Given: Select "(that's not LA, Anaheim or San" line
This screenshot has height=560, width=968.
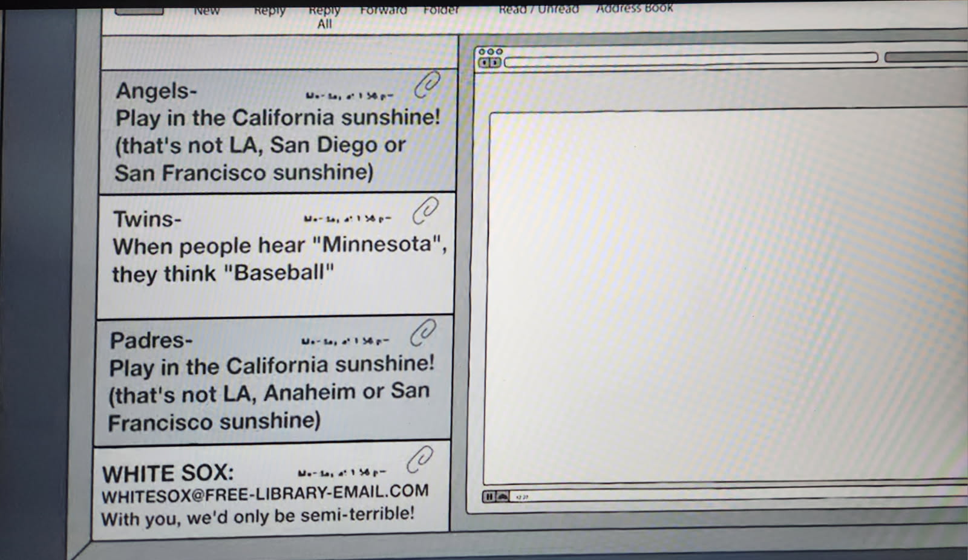Looking at the screenshot, I should pos(269,394).
